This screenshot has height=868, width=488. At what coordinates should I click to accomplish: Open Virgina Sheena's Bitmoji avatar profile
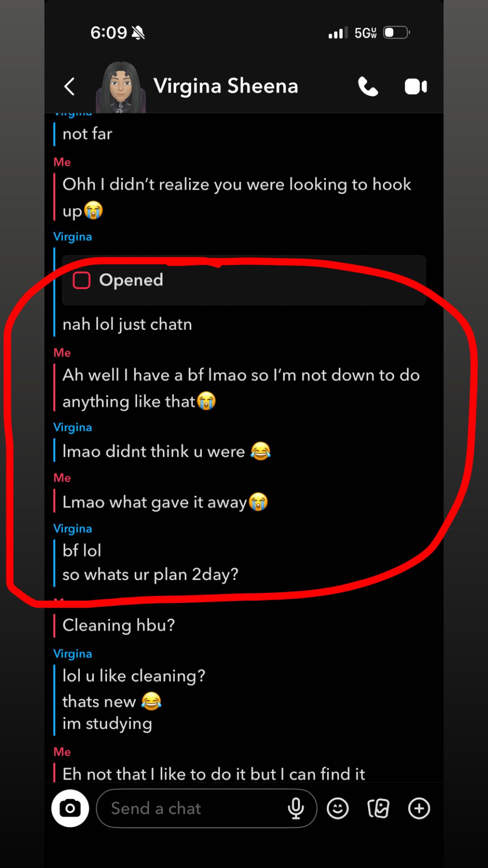pyautogui.click(x=121, y=87)
